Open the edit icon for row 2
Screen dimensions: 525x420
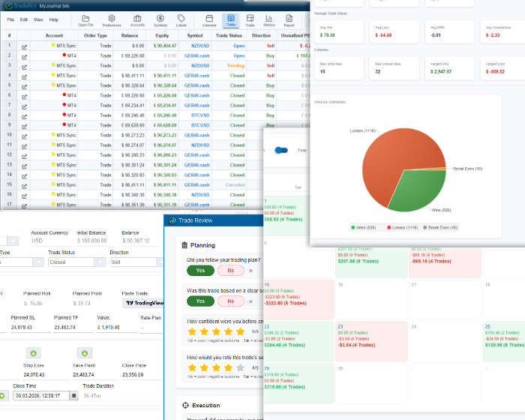coord(24,57)
